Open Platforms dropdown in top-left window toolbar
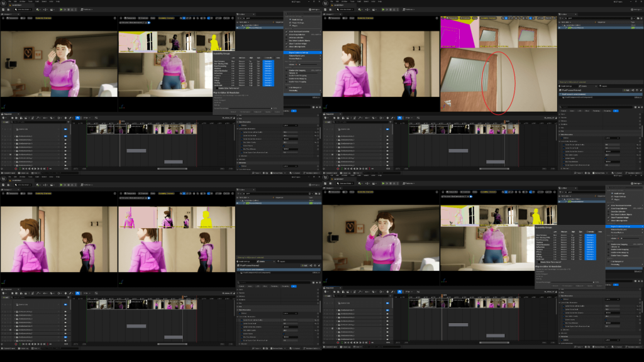The image size is (644, 362). point(87,9)
